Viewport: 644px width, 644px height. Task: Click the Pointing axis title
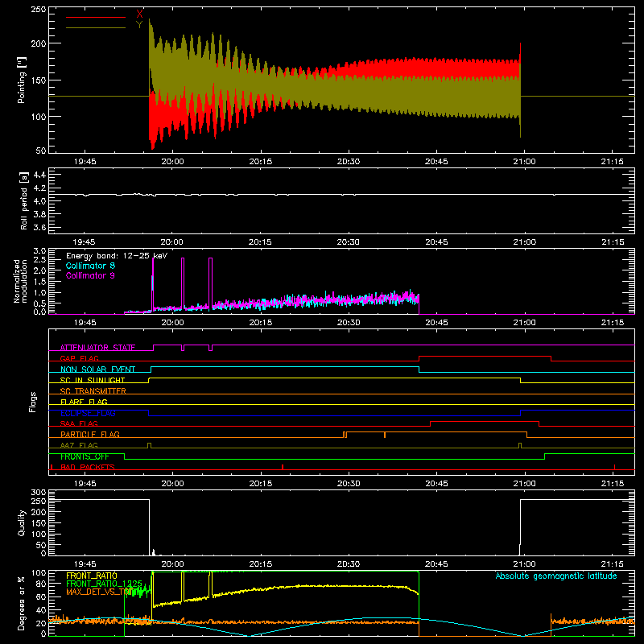[x=22, y=80]
